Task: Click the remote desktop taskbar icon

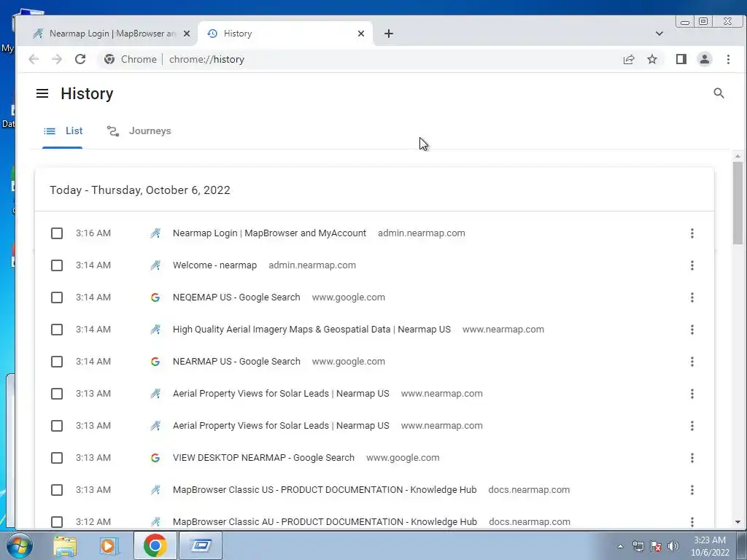Action: point(201,545)
